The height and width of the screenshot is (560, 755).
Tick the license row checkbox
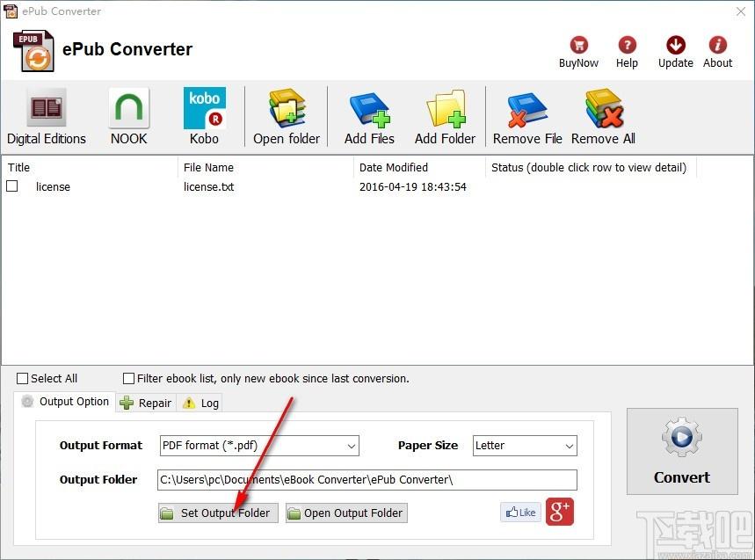point(12,185)
